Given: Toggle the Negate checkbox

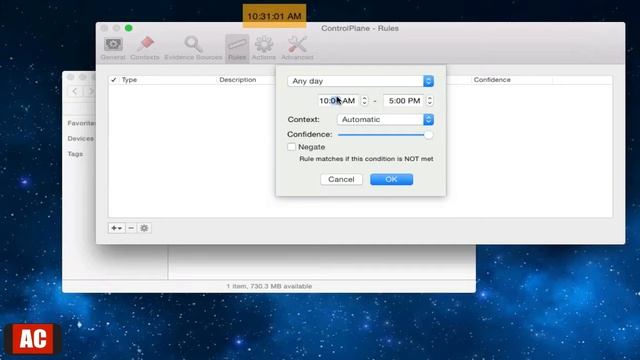Looking at the screenshot, I should [x=291, y=147].
